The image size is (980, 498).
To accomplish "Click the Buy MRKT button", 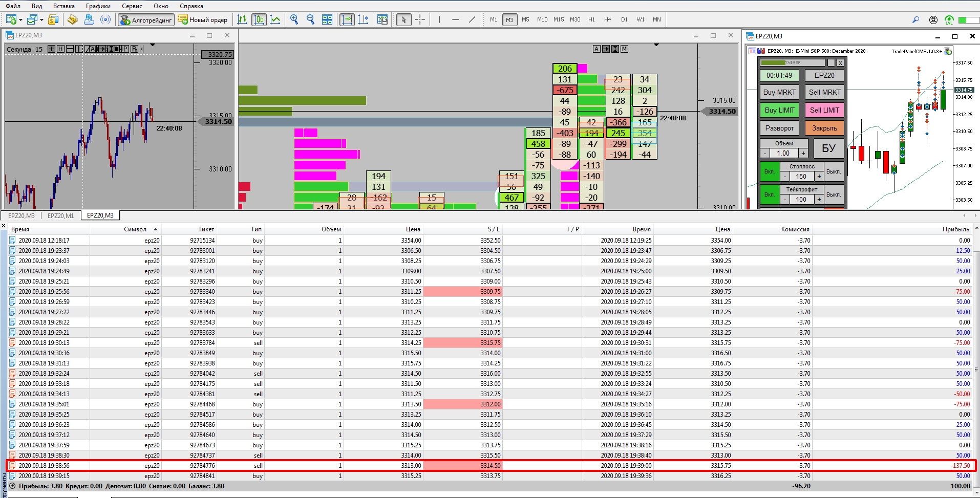I will pyautogui.click(x=779, y=92).
